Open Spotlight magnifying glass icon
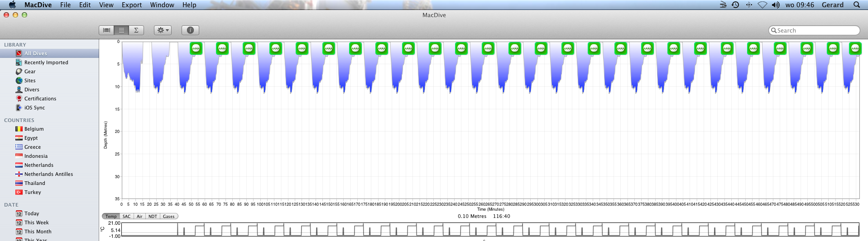The image size is (868, 241). tap(856, 5)
